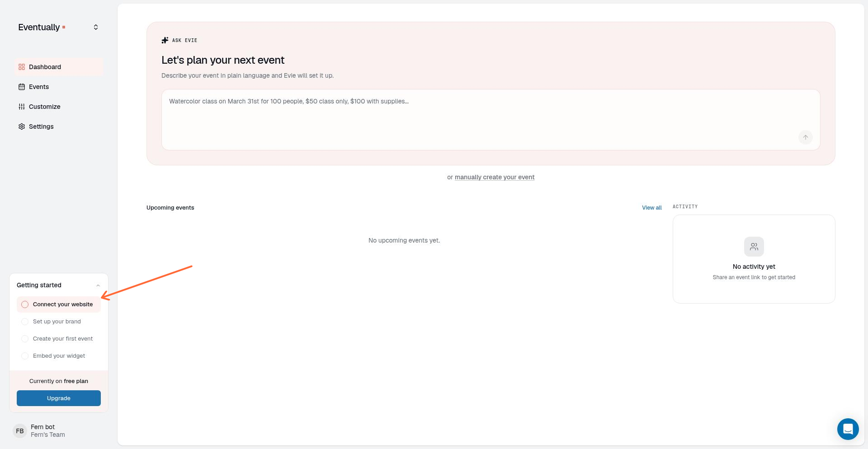Click the No upcoming events yet text
868x449 pixels.
pos(404,240)
